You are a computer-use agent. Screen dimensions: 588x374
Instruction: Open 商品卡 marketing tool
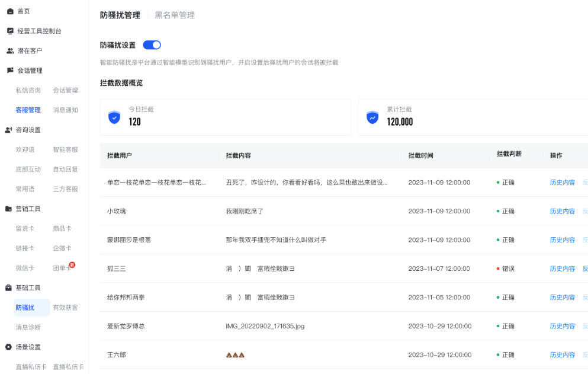pos(62,228)
